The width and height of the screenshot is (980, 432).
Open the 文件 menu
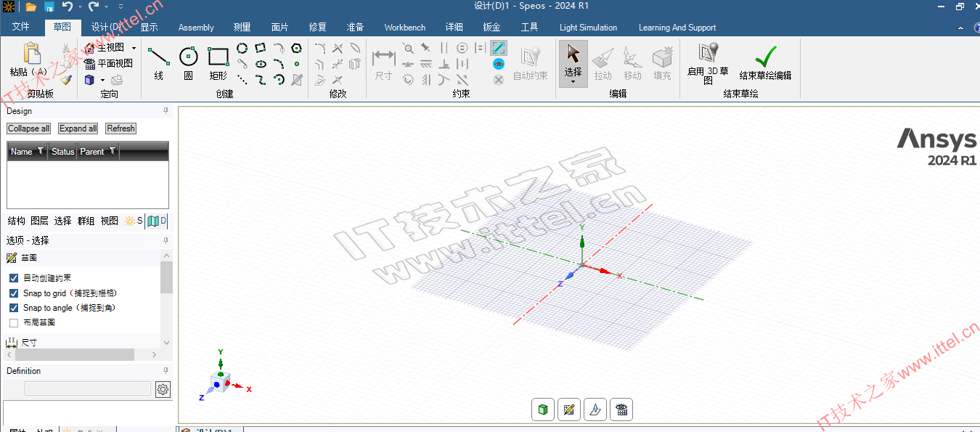tap(21, 28)
